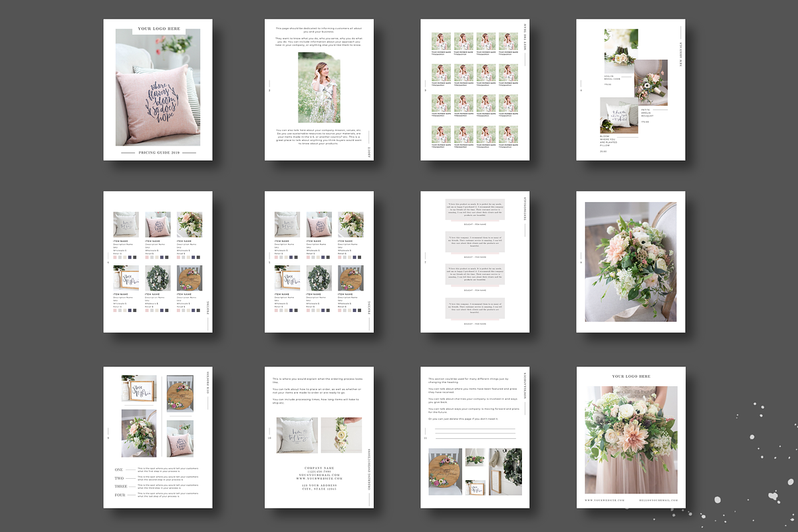
Task: Select the bride holding bouquet back cover photo
Action: [631, 440]
